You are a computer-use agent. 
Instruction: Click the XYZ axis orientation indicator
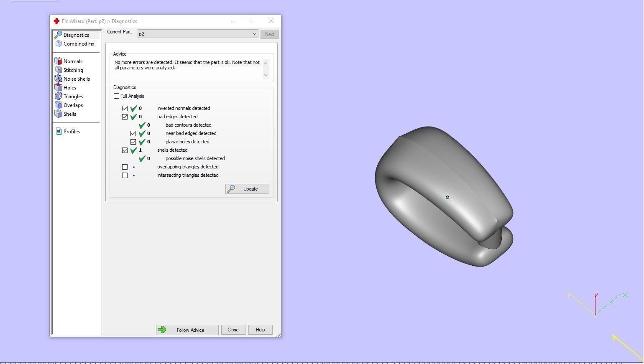pyautogui.click(x=597, y=304)
